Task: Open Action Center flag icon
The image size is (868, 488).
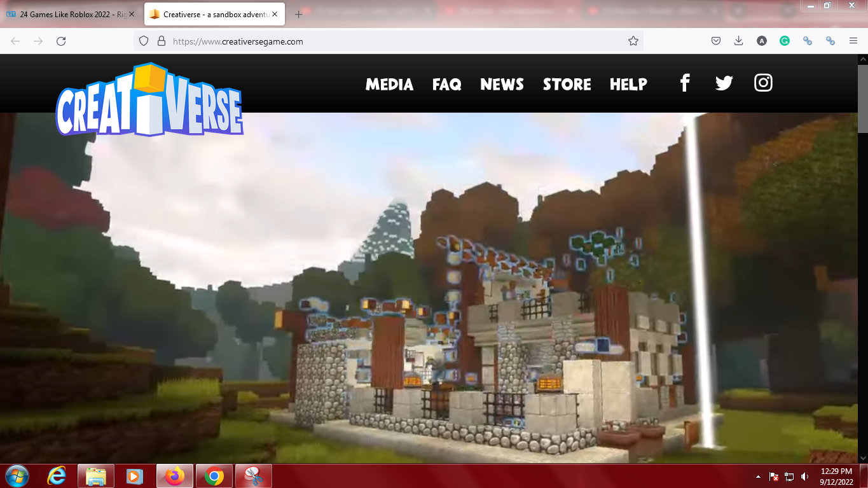Action: coord(774,477)
